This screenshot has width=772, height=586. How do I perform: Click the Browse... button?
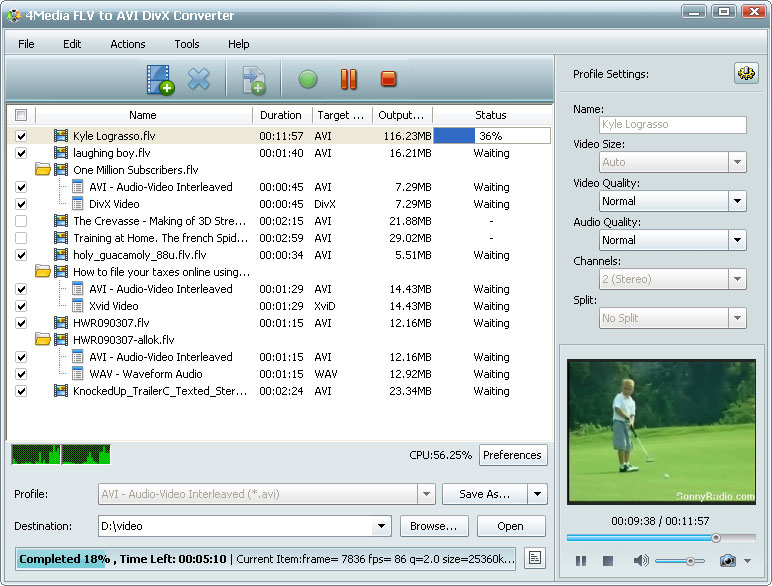click(434, 526)
